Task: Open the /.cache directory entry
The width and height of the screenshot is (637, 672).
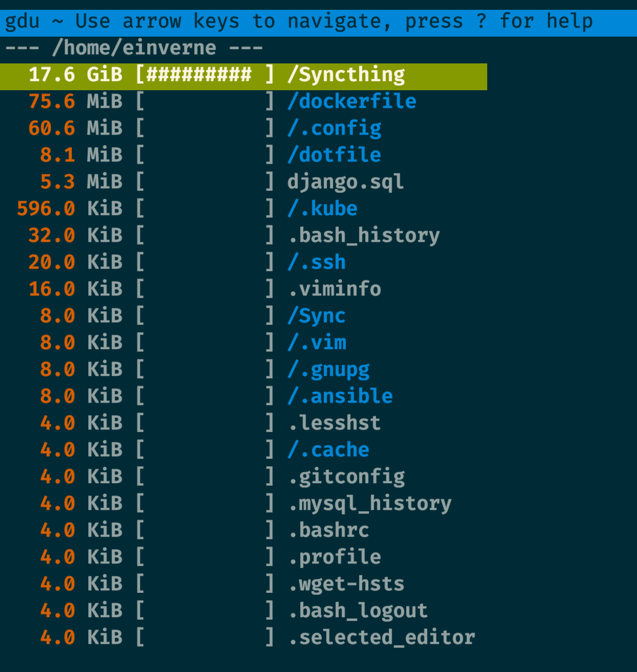Action: point(328,450)
